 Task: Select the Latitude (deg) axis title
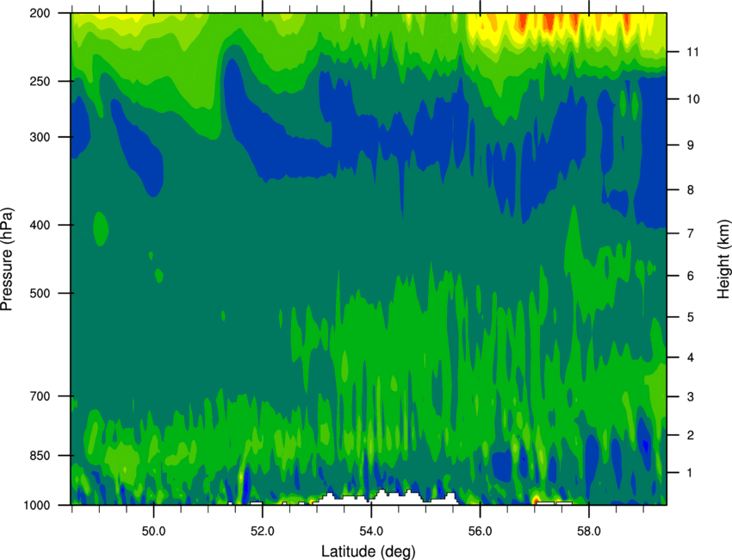pos(369,551)
